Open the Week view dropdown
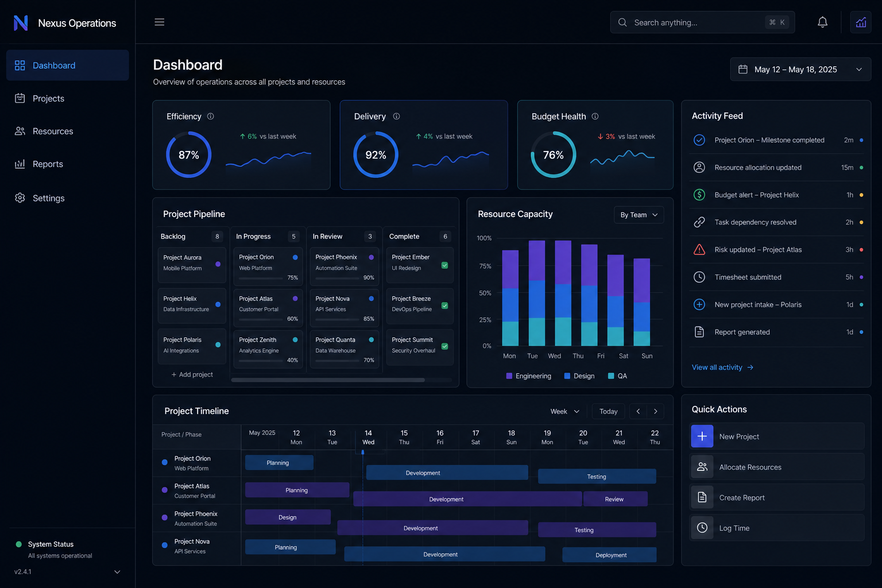 point(565,411)
